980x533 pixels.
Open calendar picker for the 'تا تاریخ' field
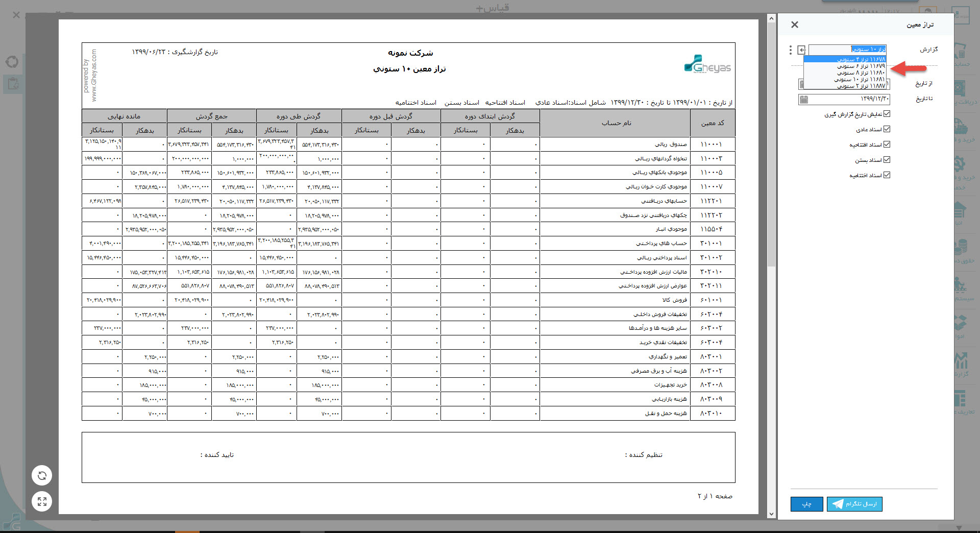point(803,99)
